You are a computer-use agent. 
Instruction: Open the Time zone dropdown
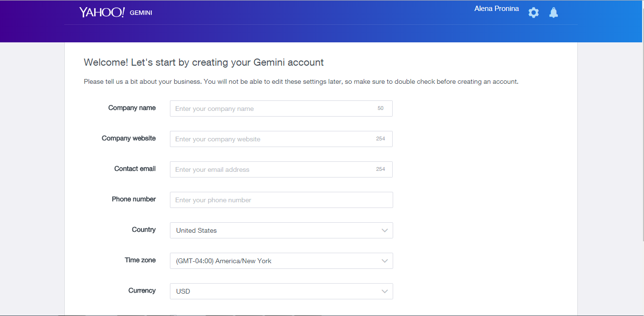(281, 261)
